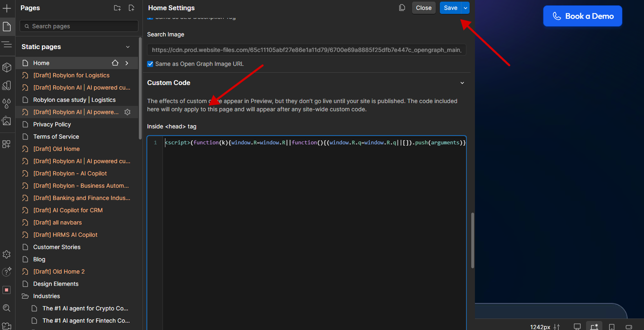
Task: Click the Search pages field
Action: point(79,26)
